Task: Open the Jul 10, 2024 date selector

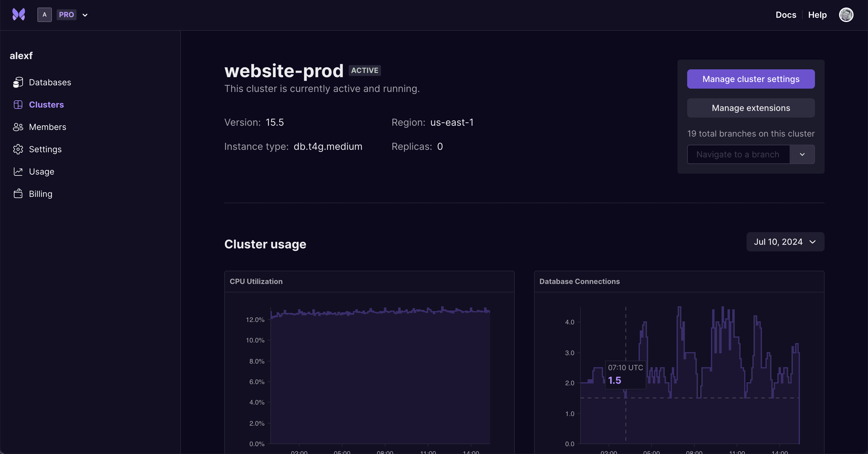Action: [785, 242]
